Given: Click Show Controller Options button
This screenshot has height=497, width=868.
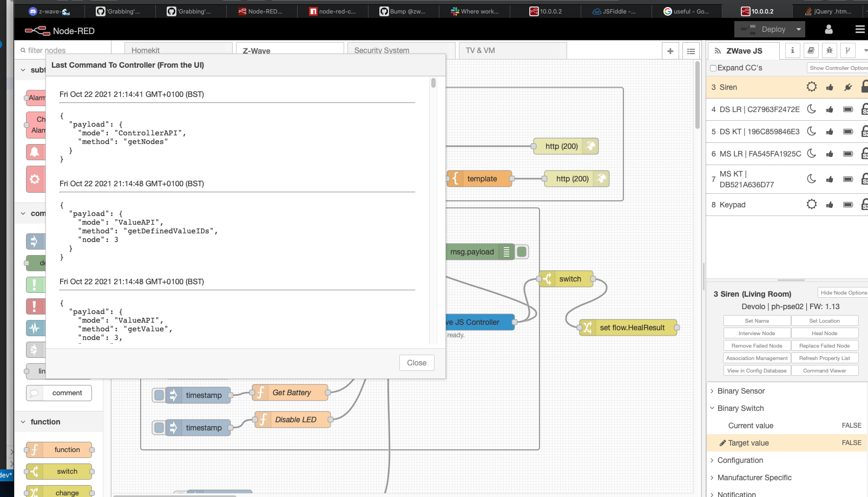Looking at the screenshot, I should (x=838, y=68).
